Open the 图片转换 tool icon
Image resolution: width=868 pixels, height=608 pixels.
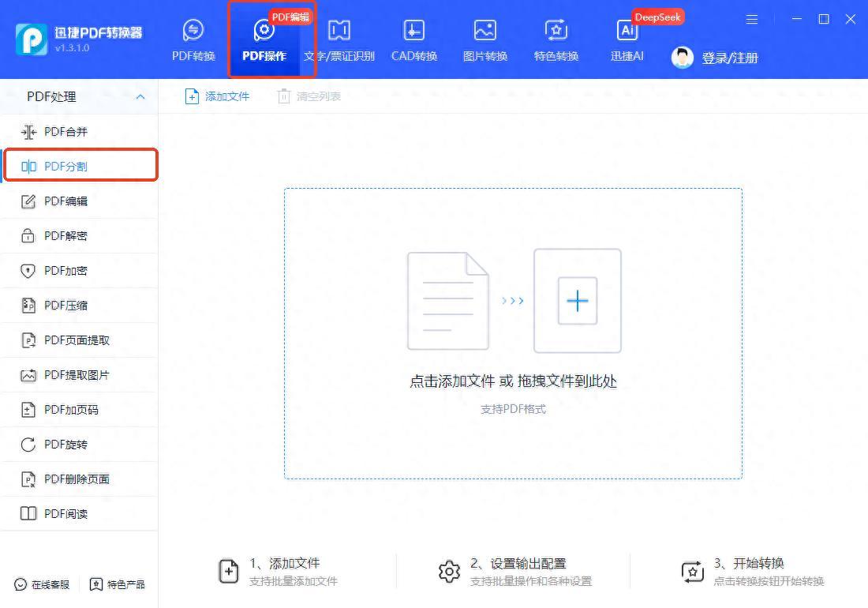tap(485, 31)
